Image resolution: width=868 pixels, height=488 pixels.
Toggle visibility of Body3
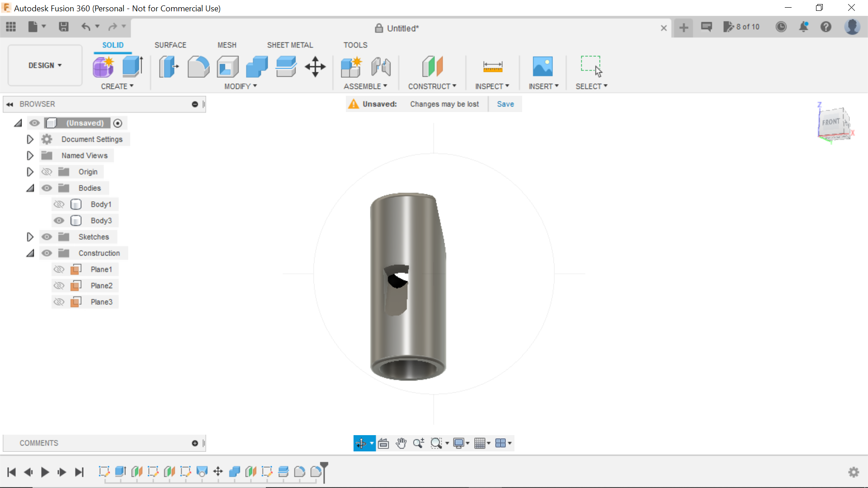point(58,220)
